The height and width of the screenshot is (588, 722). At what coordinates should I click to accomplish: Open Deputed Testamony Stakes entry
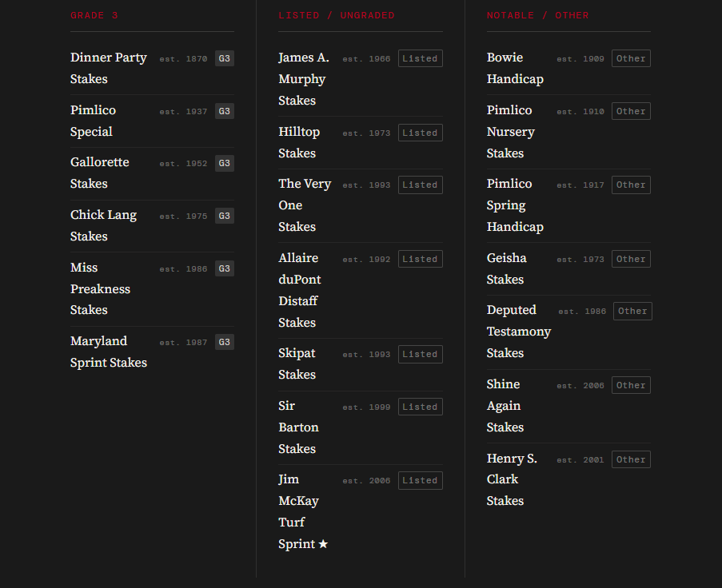point(518,332)
